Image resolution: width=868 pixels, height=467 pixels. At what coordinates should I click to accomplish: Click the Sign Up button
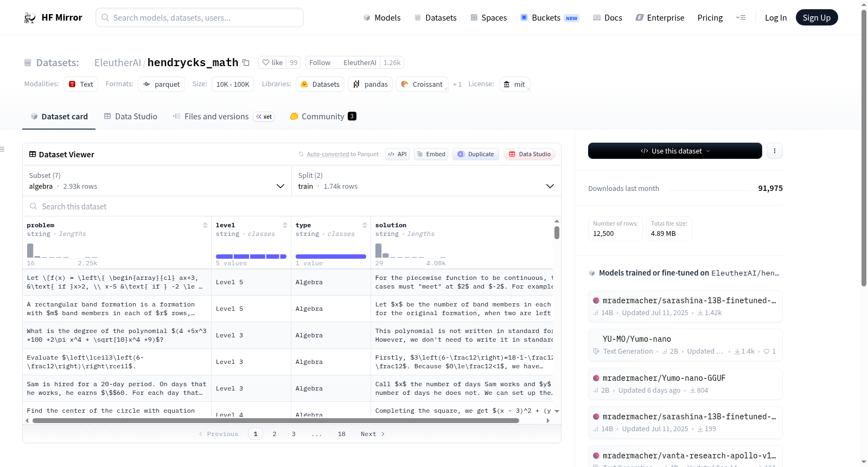click(x=817, y=18)
